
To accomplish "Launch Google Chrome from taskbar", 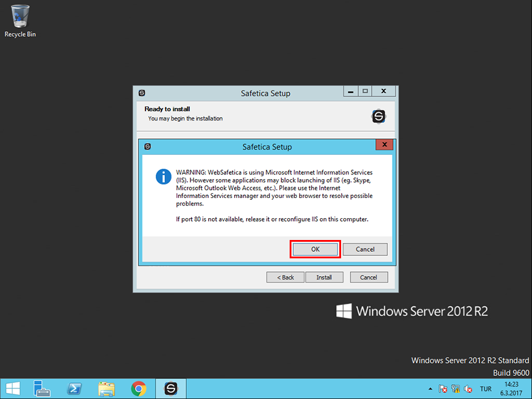I will click(138, 389).
